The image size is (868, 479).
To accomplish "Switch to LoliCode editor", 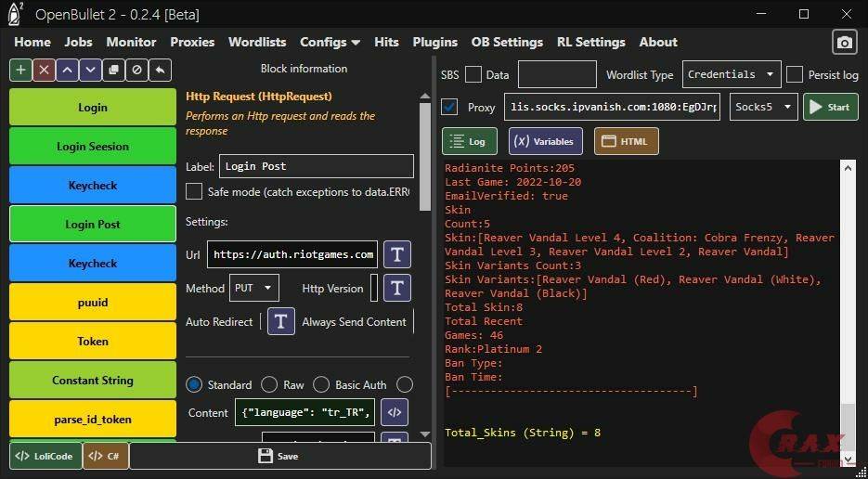I will 45,457.
